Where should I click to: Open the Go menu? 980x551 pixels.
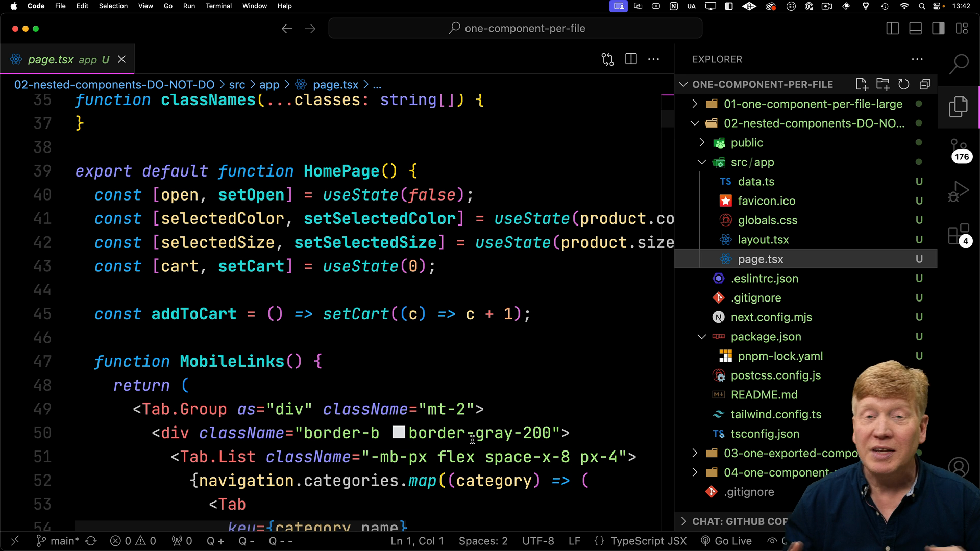coord(168,6)
